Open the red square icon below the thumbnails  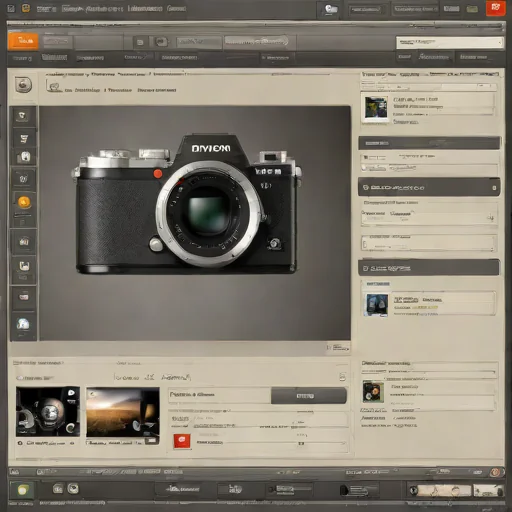[x=182, y=441]
